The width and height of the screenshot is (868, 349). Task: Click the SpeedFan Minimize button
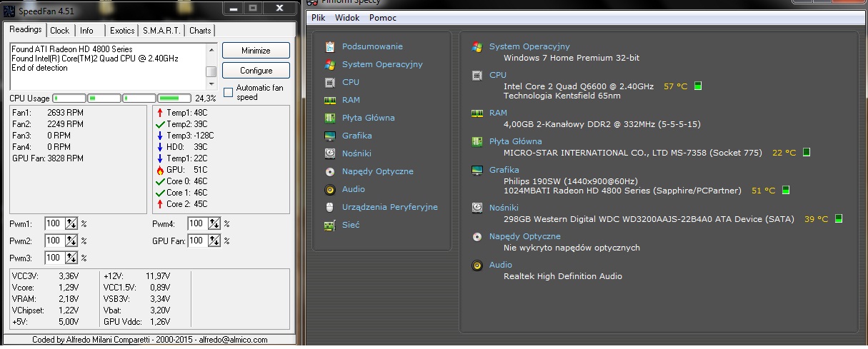click(256, 51)
